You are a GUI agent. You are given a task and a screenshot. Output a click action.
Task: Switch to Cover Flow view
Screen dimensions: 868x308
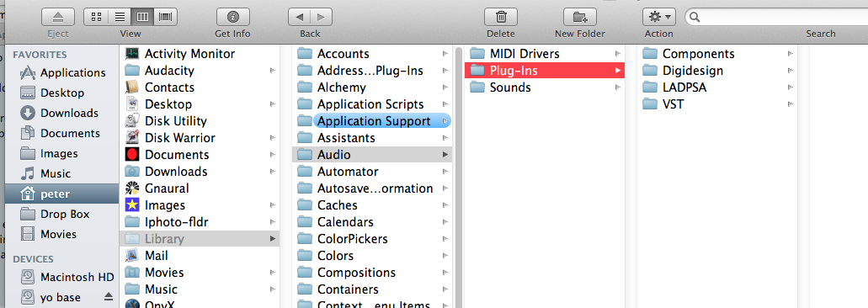point(165,17)
